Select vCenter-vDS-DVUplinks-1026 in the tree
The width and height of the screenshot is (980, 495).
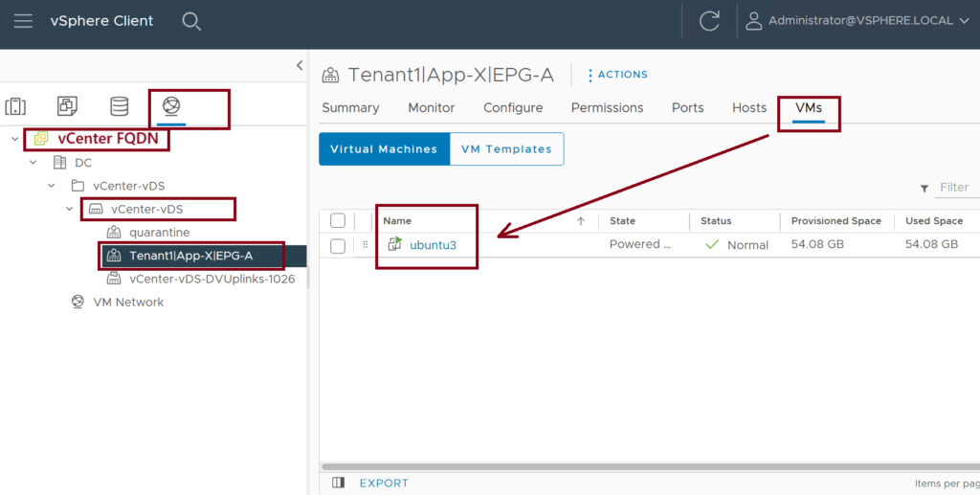212,279
